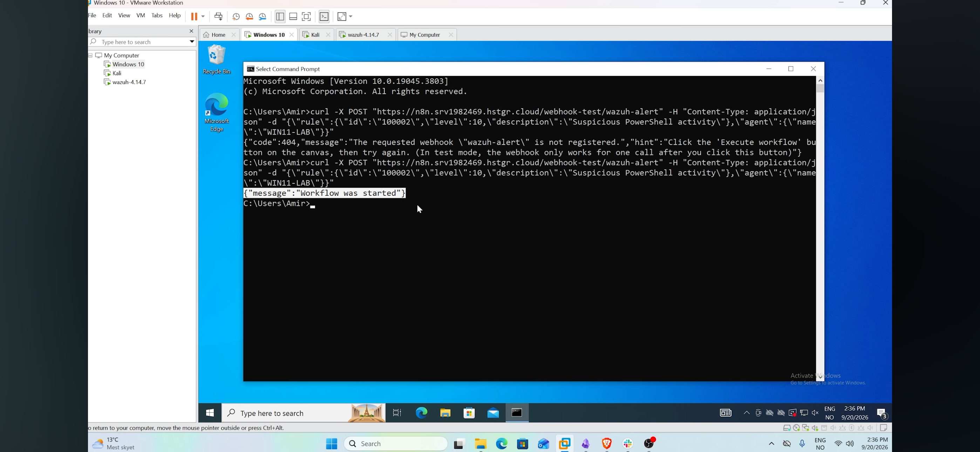Open the Recycle Bin desktop icon
The width and height of the screenshot is (980, 452).
(217, 59)
